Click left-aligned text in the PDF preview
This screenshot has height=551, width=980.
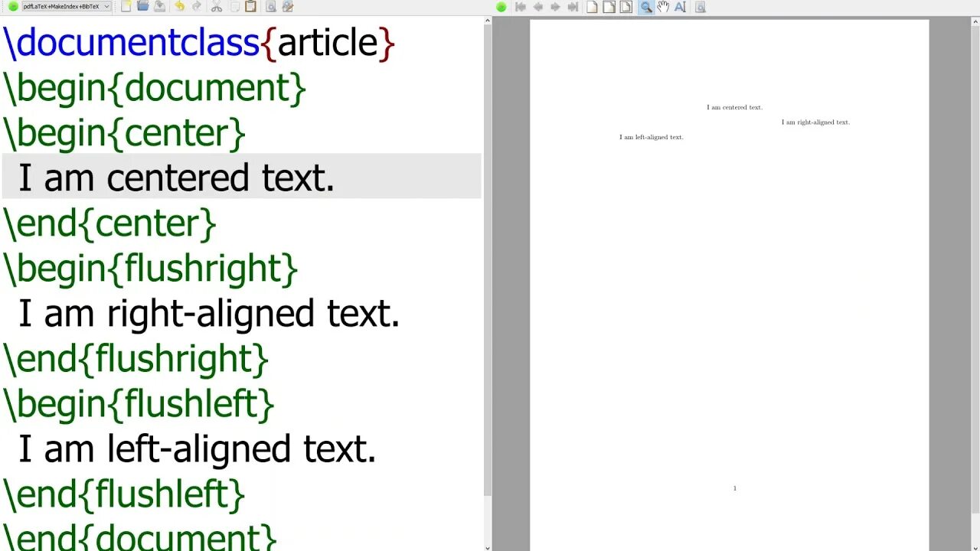(651, 137)
